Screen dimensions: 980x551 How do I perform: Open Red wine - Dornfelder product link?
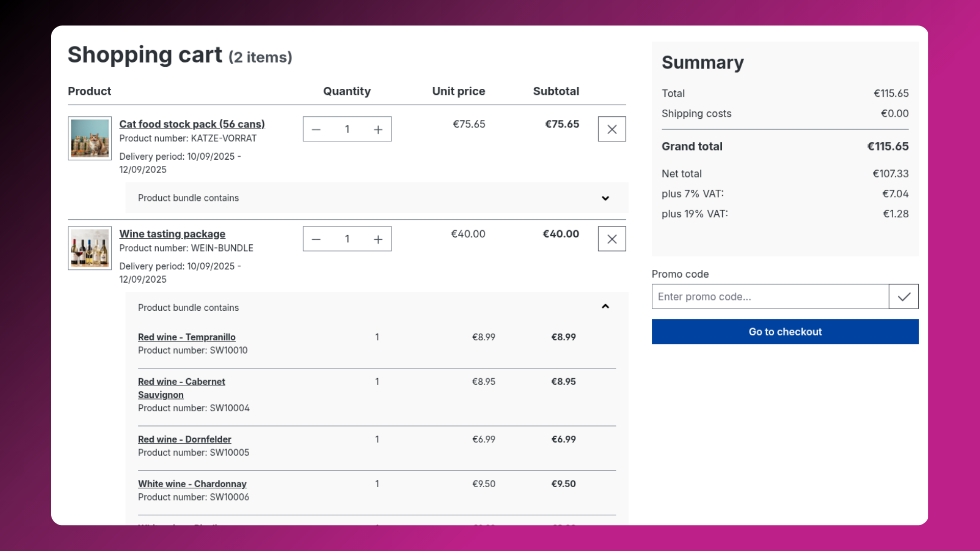coord(184,439)
